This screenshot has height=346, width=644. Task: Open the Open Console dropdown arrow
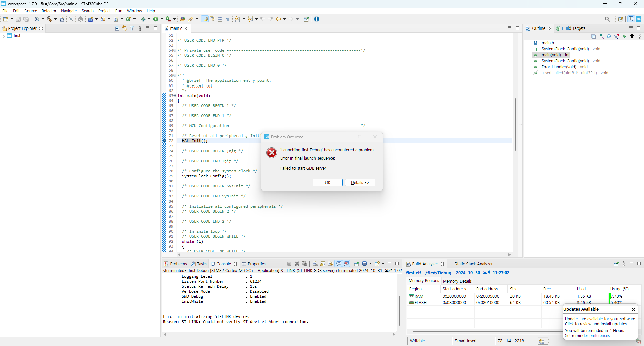(383, 264)
